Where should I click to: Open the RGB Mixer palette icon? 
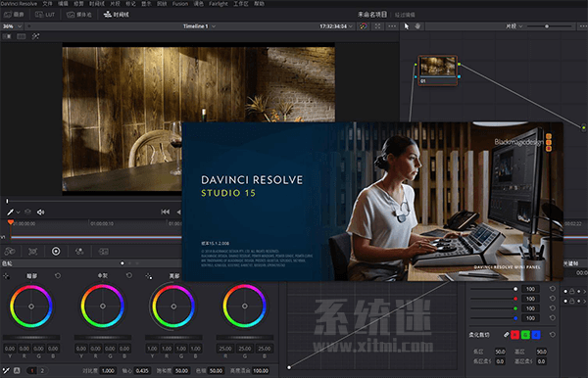pos(79,252)
